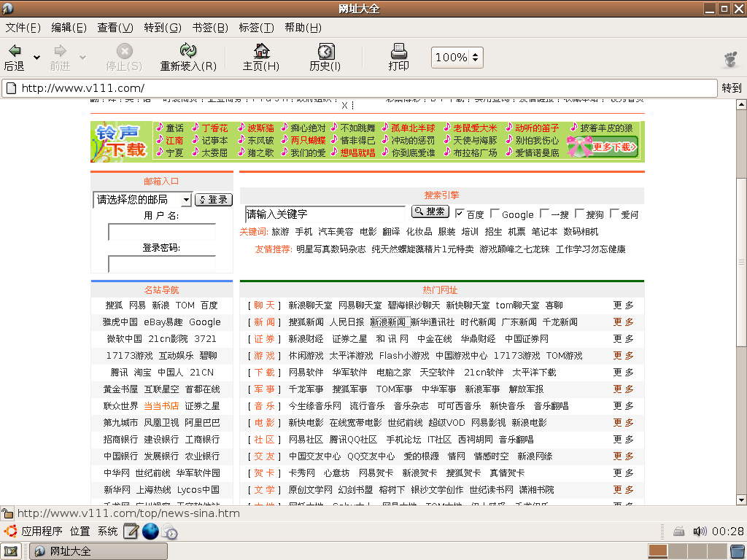
Task: Open the 新浪新闻 link
Action: tap(388, 322)
